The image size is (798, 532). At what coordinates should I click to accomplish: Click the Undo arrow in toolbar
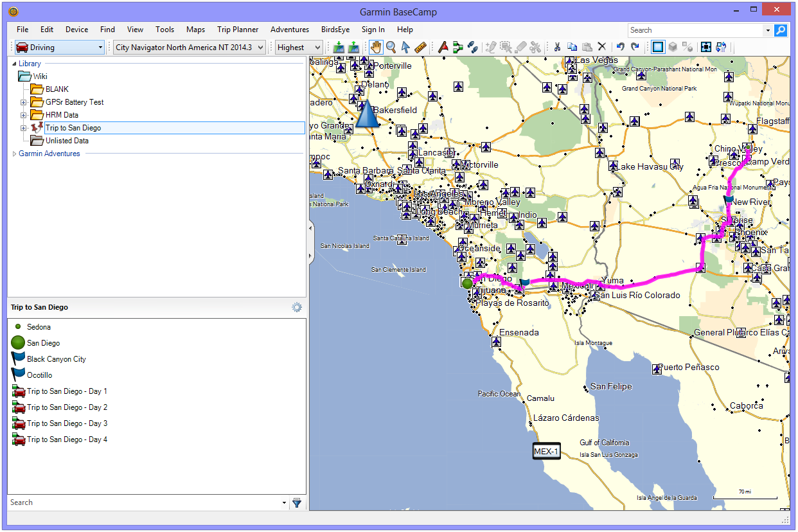coord(620,47)
